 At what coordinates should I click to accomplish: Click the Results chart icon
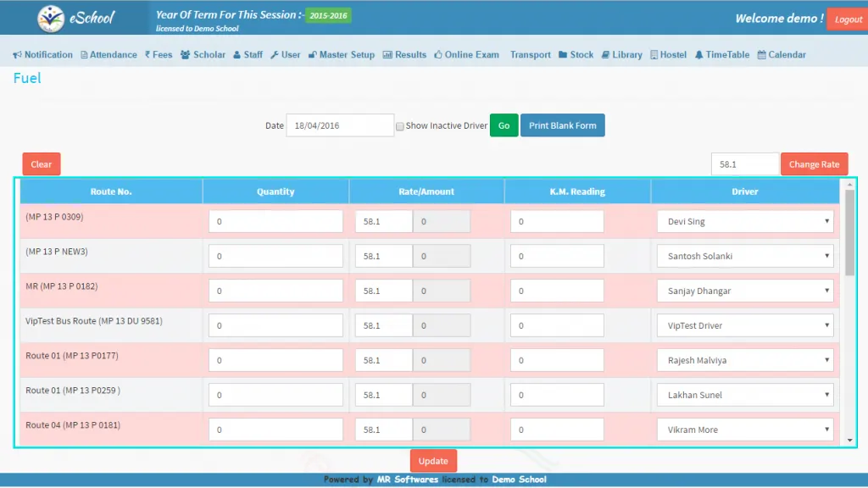coord(387,55)
